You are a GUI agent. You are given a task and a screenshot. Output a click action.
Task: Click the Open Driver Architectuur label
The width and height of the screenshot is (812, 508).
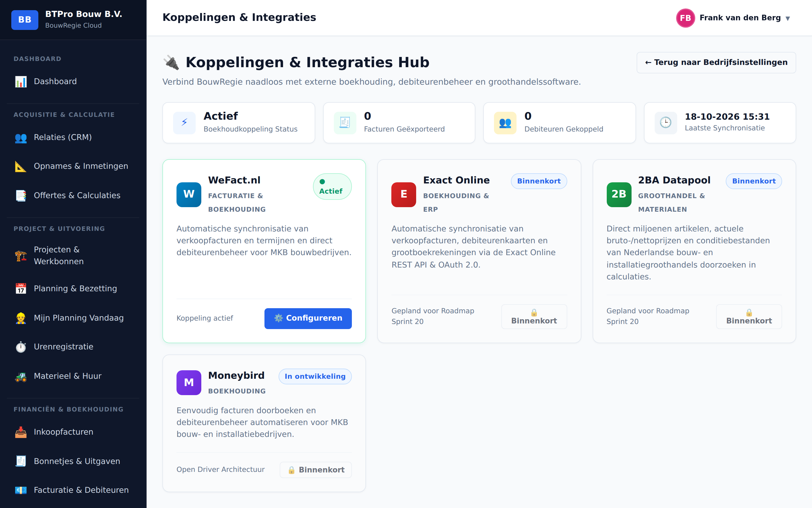(220, 469)
